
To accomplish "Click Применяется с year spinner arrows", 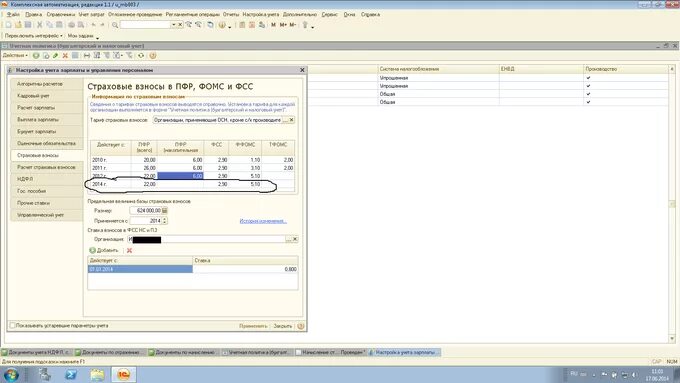I will (165, 221).
